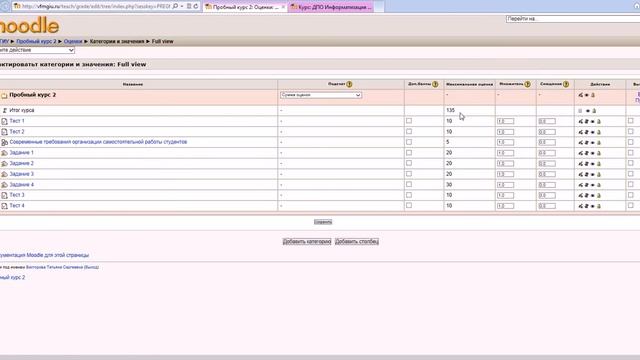Click the move icon for Задание 1
The width and height of the screenshot is (640, 360).
587,153
